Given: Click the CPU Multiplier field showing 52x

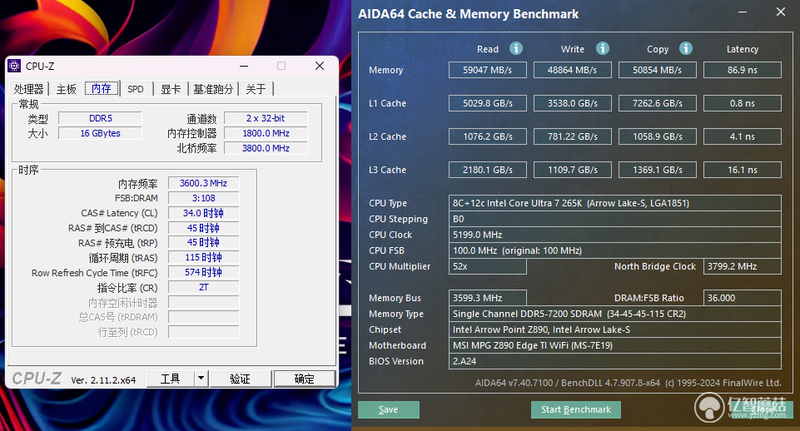Looking at the screenshot, I should tap(488, 267).
